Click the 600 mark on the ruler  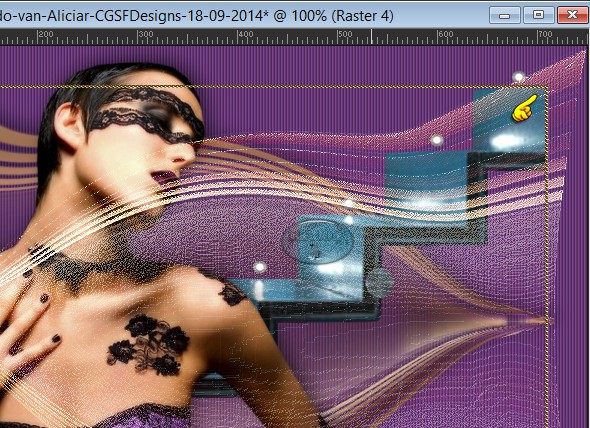[446, 34]
